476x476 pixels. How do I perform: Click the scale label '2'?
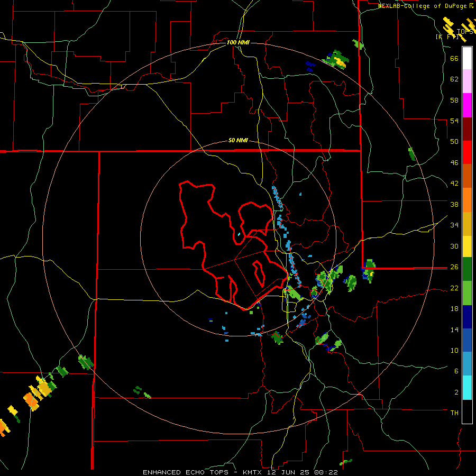456,392
